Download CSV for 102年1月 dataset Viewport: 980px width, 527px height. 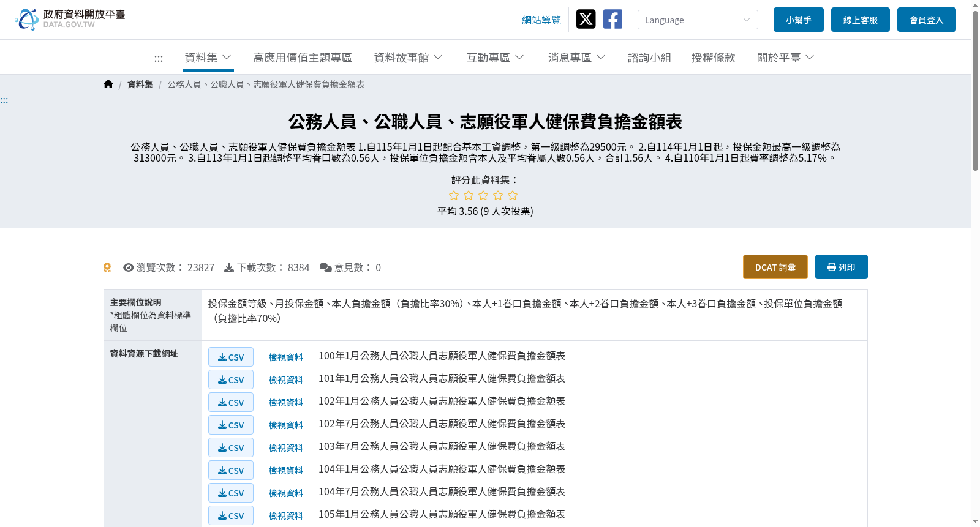[x=231, y=402]
